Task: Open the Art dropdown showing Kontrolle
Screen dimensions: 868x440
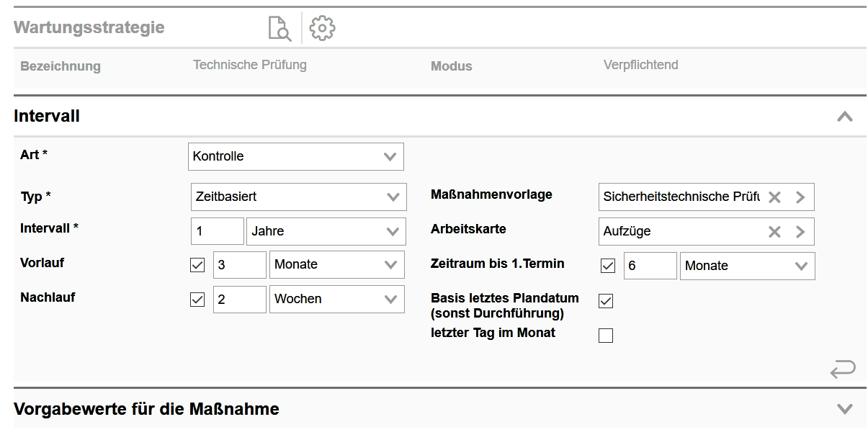Action: click(295, 157)
